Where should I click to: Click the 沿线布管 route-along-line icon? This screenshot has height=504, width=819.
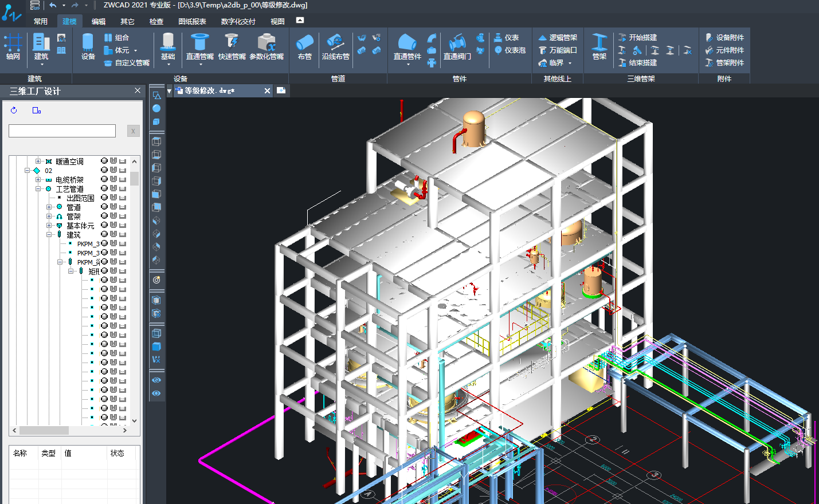[335, 46]
